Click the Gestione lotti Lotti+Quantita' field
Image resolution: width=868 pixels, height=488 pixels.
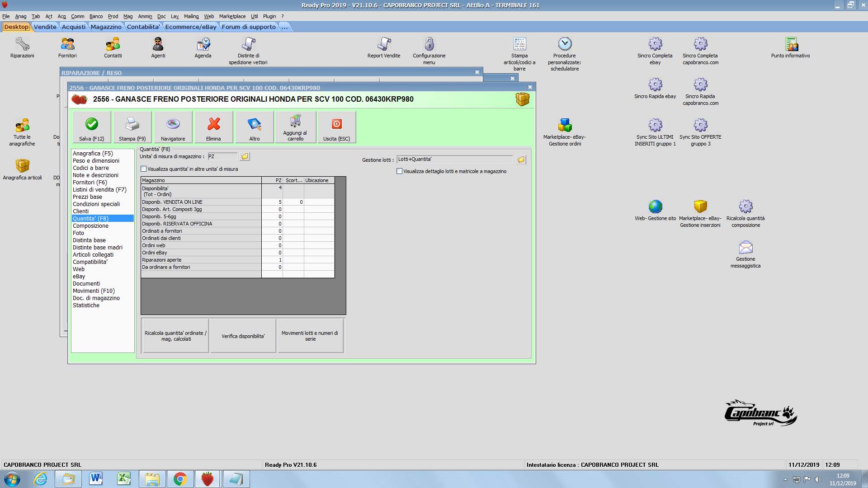(x=455, y=160)
